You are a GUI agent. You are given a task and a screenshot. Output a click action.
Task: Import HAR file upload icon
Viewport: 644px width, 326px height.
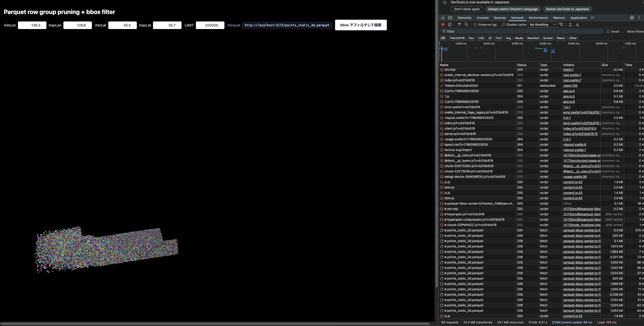pos(570,24)
